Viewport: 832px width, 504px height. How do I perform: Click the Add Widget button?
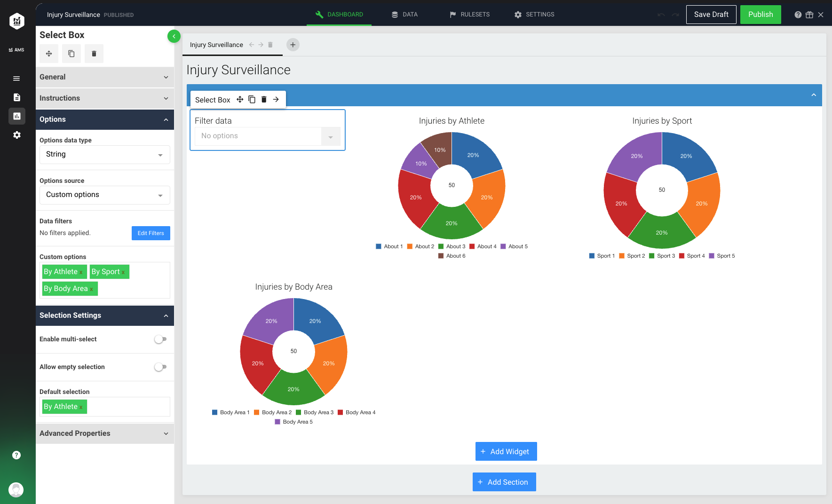(506, 451)
